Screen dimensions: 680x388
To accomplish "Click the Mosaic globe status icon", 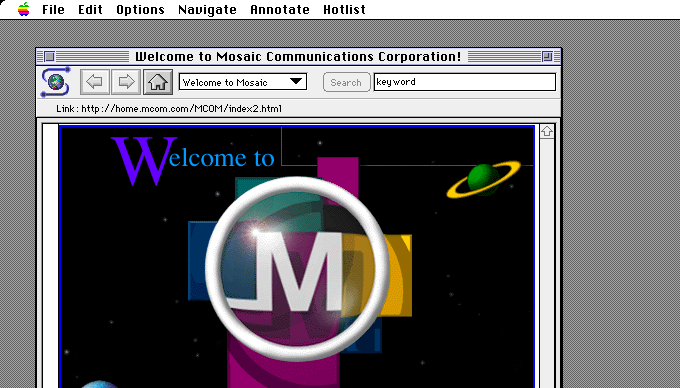I will [x=56, y=82].
